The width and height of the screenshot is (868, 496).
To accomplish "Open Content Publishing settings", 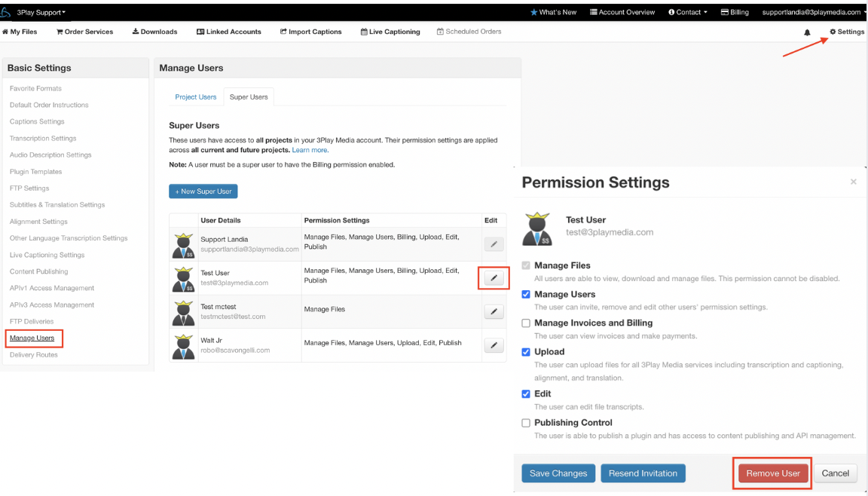I will (x=38, y=272).
